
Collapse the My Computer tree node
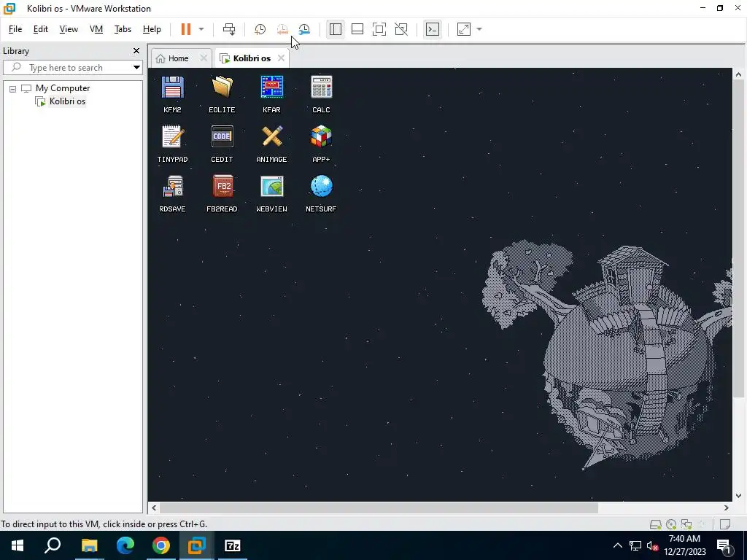click(x=13, y=89)
